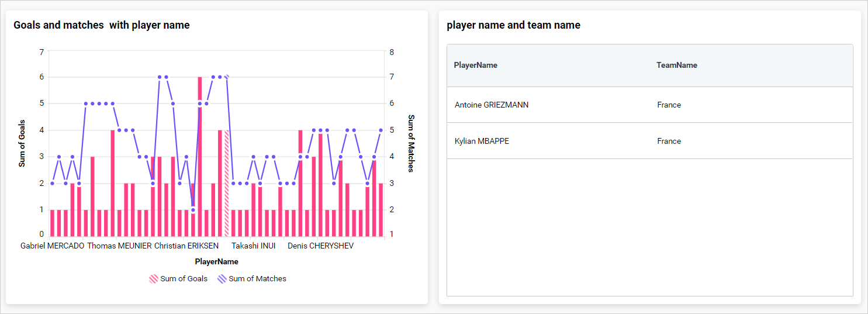Click France in the Kylian MBAPPE row
Image resolution: width=868 pixels, height=314 pixels.
[x=669, y=141]
